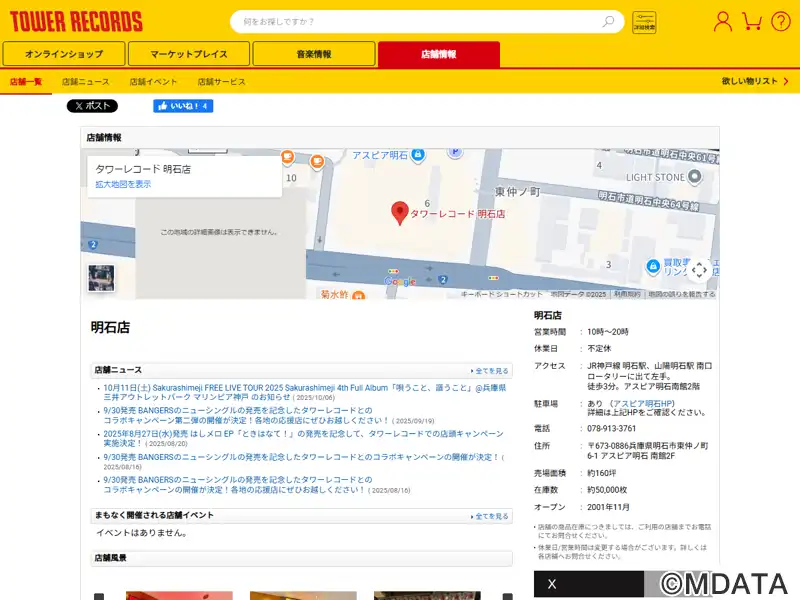
Task: Click the 明石店 main heading
Action: pyautogui.click(x=110, y=327)
